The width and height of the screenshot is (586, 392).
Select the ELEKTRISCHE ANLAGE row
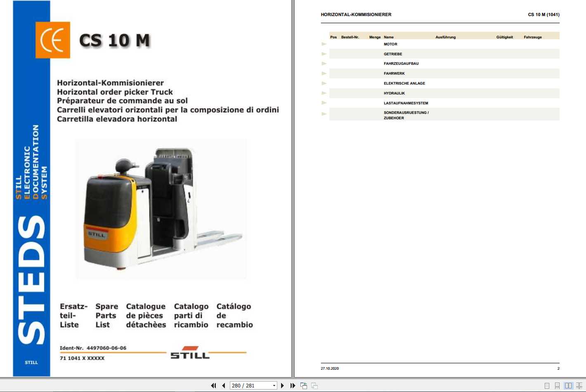click(x=404, y=83)
